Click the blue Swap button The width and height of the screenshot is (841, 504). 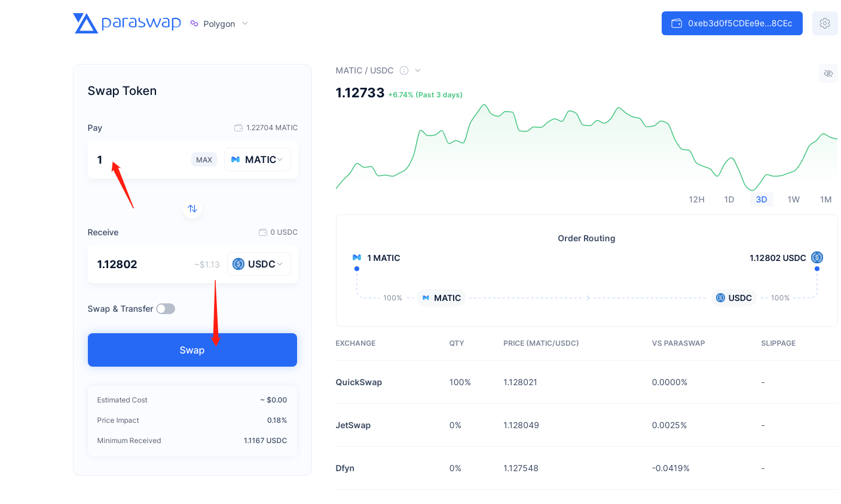tap(192, 350)
